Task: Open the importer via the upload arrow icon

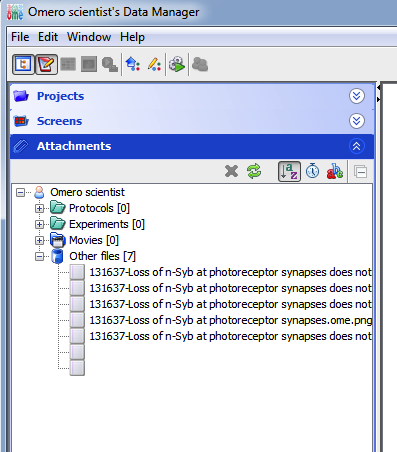Action: tap(133, 64)
